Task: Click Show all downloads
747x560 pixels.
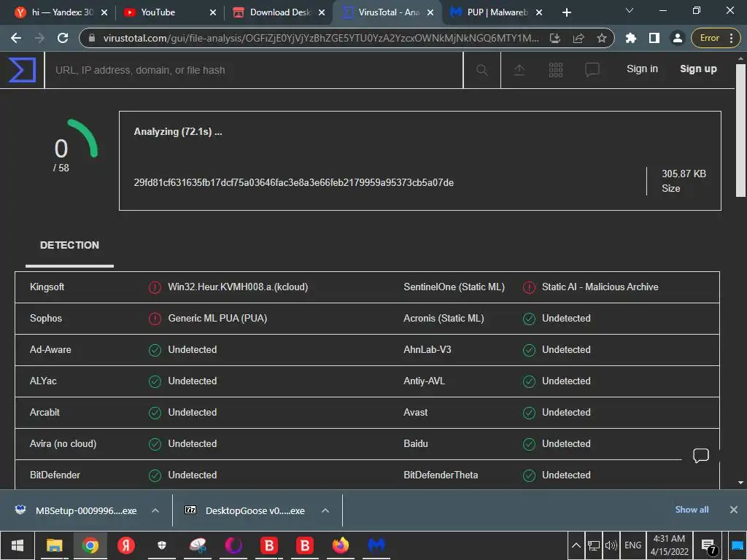Action: (x=692, y=510)
